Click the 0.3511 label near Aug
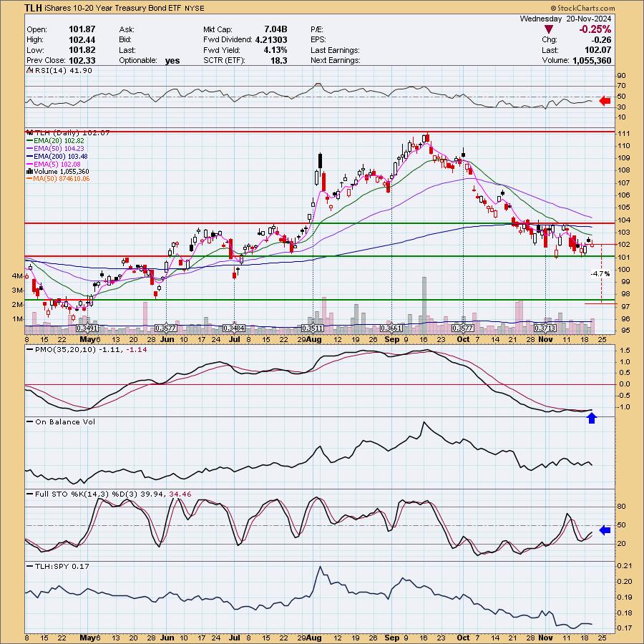644x644 pixels. (313, 328)
